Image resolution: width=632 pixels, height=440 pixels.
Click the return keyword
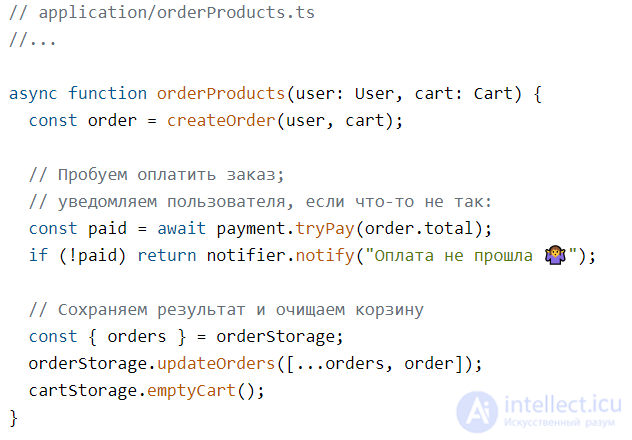167,255
